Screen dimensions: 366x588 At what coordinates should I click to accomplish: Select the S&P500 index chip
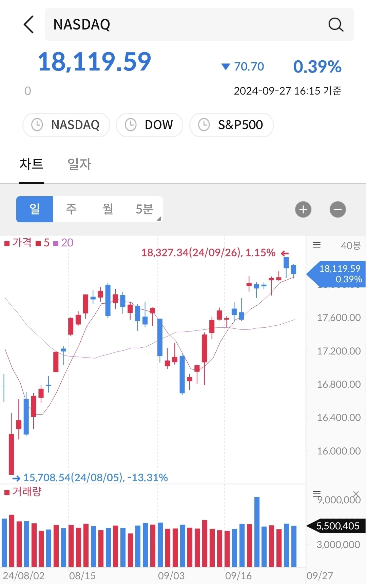tap(231, 125)
